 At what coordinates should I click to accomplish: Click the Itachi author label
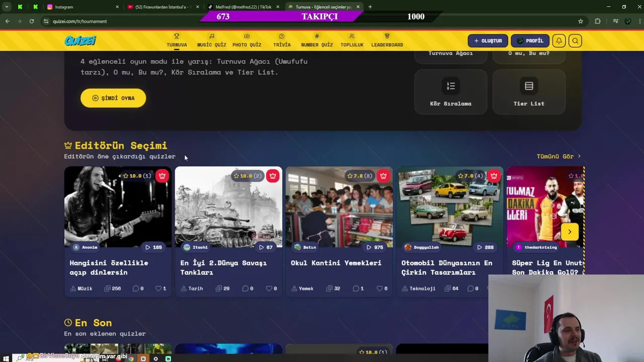coord(196,247)
